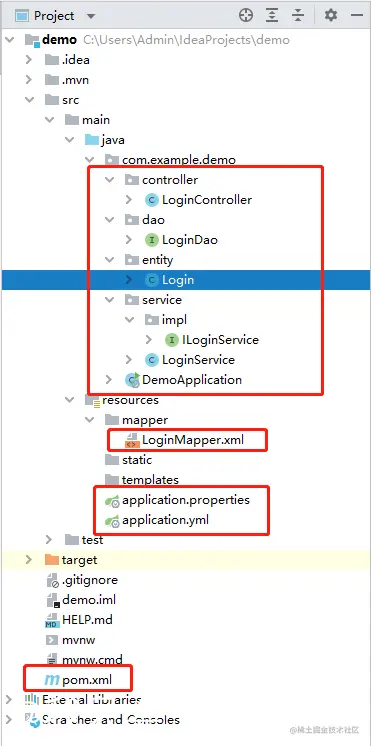Click the application.properties Spring icon
371x746 pixels.
[x=112, y=501]
